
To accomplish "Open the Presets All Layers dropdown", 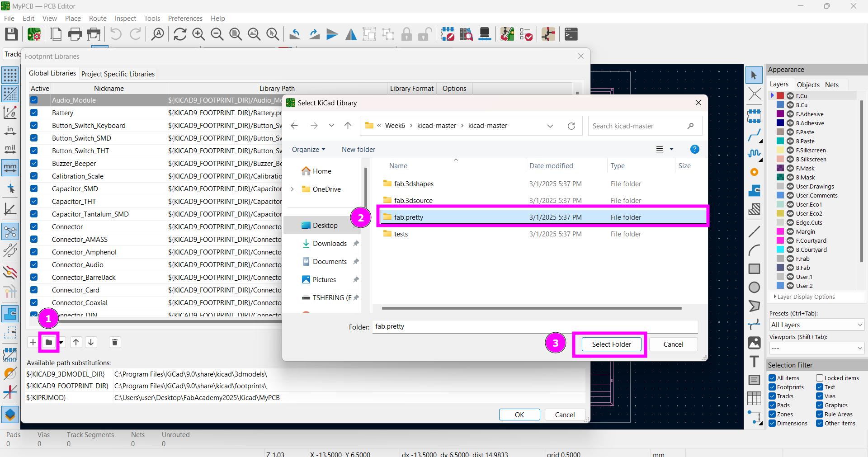I will (x=816, y=325).
